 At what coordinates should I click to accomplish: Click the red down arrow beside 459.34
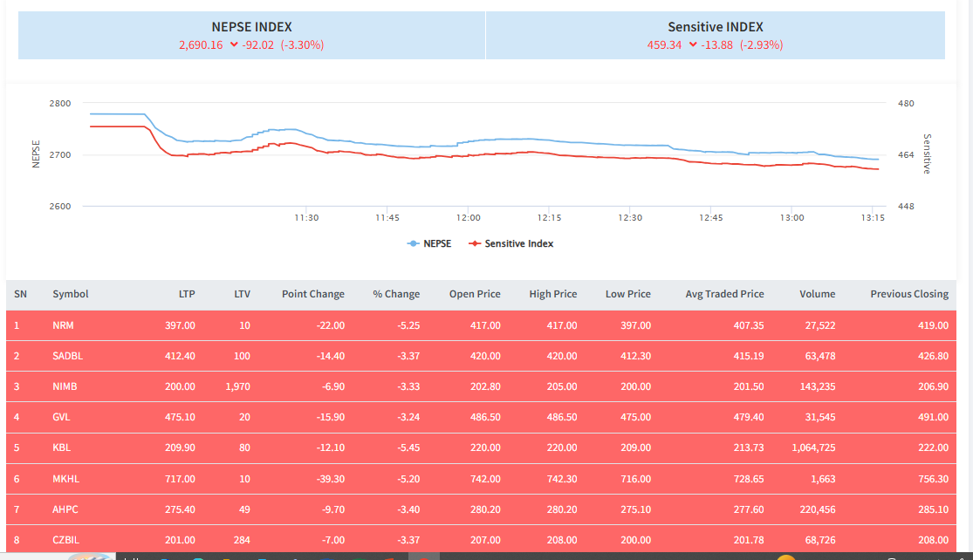693,45
